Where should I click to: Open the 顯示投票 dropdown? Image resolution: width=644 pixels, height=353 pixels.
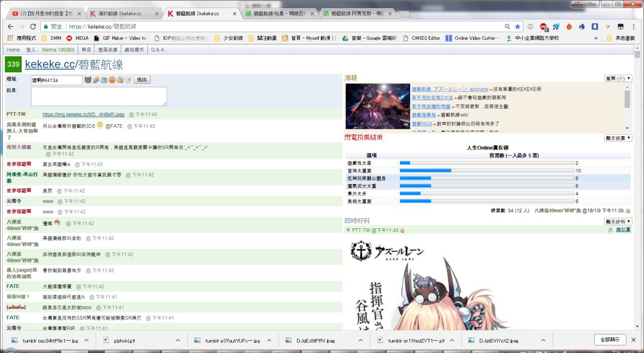(618, 138)
